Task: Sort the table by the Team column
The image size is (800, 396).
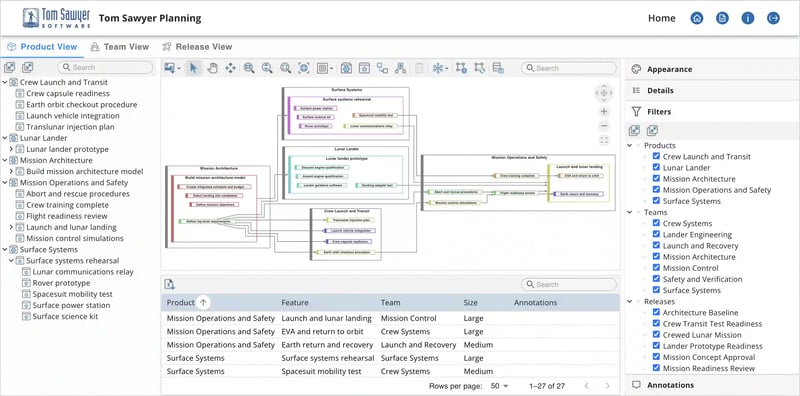Action: pyautogui.click(x=390, y=303)
